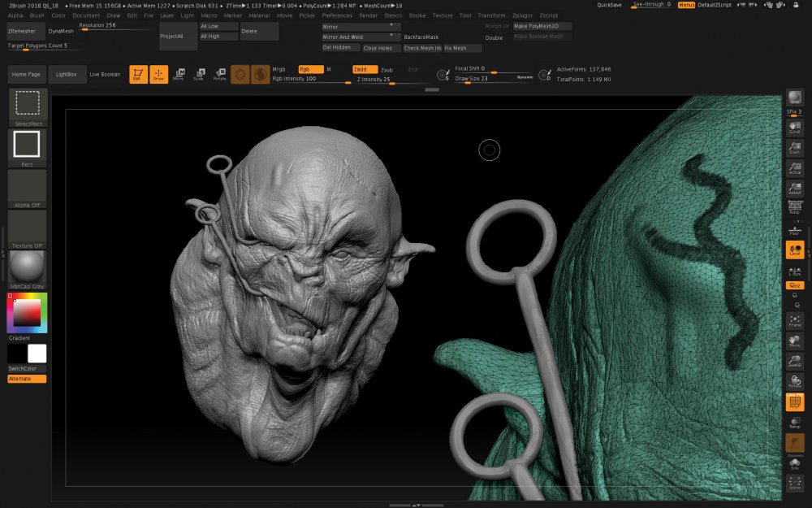The width and height of the screenshot is (812, 508).
Task: Click the Actual size icon
Action: pyautogui.click(x=794, y=168)
